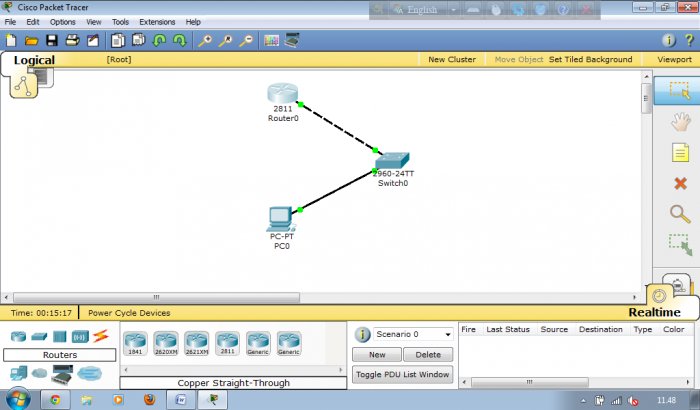This screenshot has width=700, height=410.
Task: Copy selection with the Copy icon
Action: (118, 41)
